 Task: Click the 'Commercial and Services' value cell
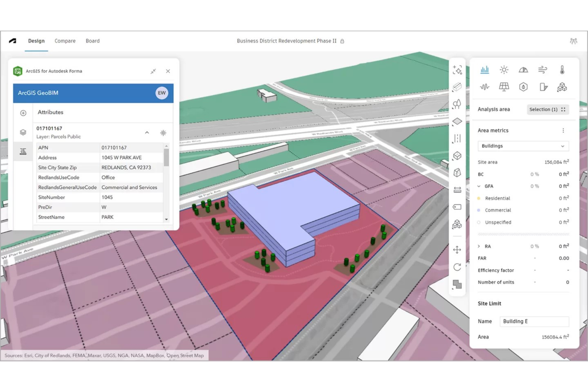click(129, 187)
